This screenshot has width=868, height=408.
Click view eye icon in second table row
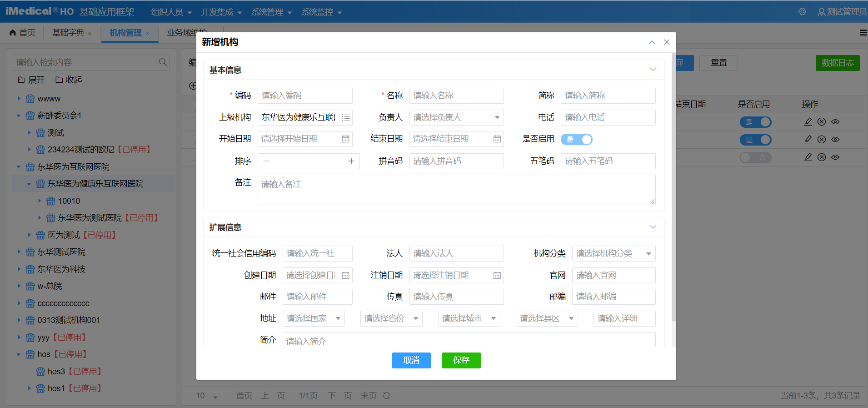pos(835,140)
